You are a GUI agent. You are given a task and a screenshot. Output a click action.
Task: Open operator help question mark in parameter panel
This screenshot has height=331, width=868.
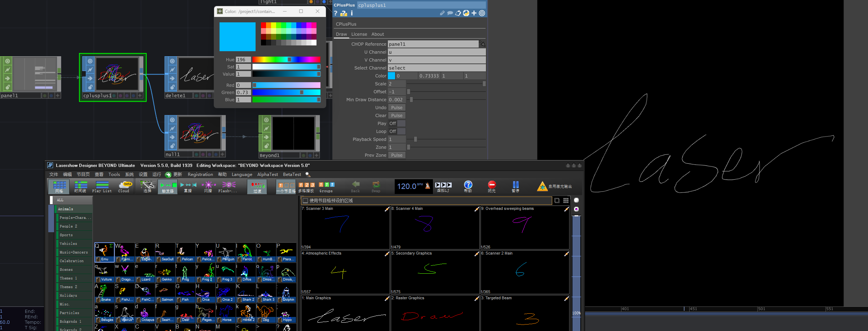pos(336,13)
